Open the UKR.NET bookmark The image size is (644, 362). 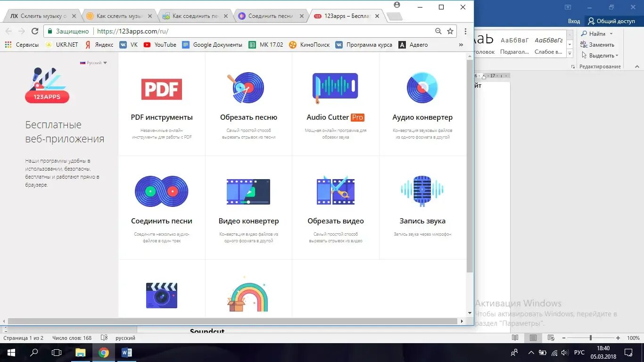62,45
